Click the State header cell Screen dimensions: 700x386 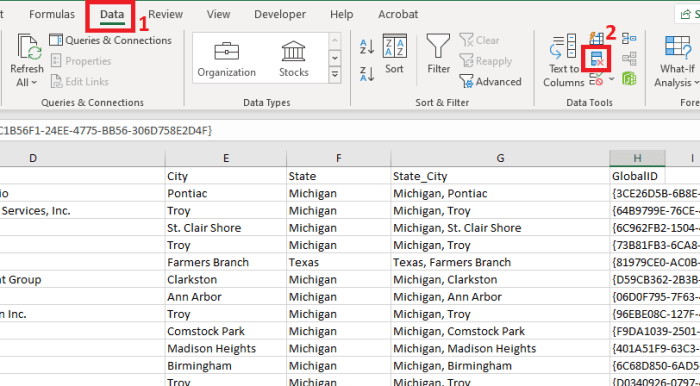[338, 176]
